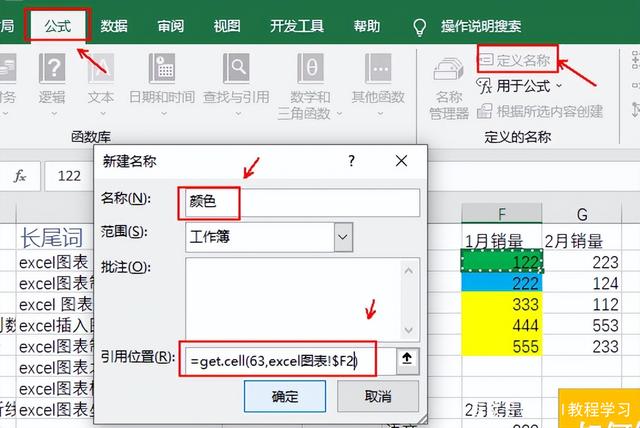Select yellow cell with 333
This screenshot has width=640, height=428.
tap(502, 304)
